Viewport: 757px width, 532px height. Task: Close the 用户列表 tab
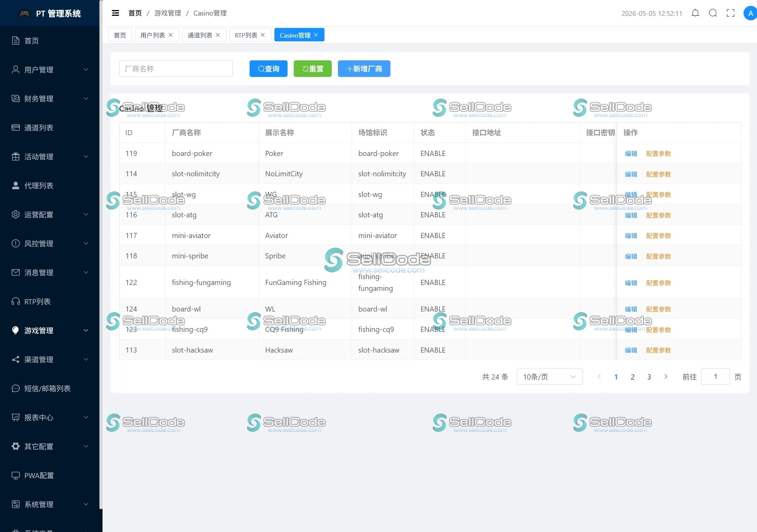tap(171, 35)
